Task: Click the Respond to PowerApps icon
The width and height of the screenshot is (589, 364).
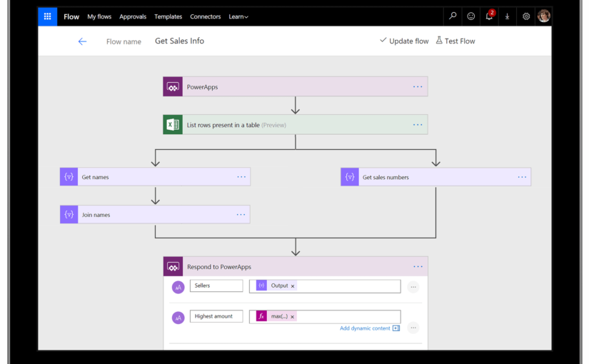Action: [173, 267]
